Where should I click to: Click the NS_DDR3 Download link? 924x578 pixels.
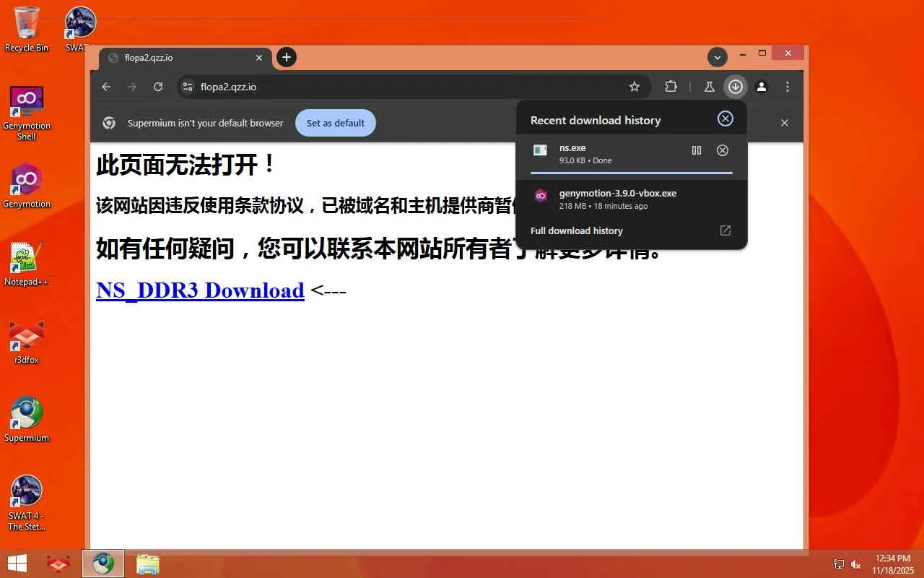click(200, 290)
